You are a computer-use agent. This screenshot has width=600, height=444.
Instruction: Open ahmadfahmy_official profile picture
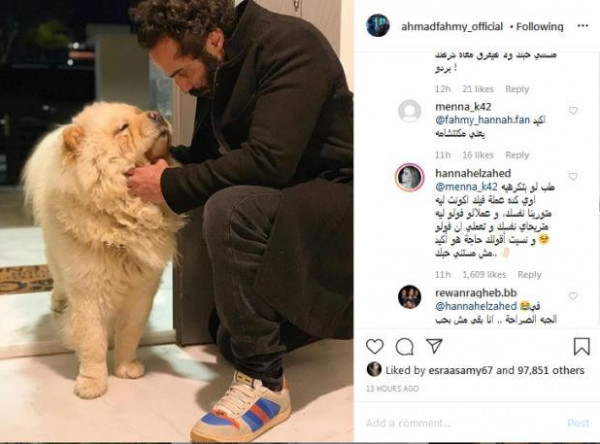pos(378,26)
